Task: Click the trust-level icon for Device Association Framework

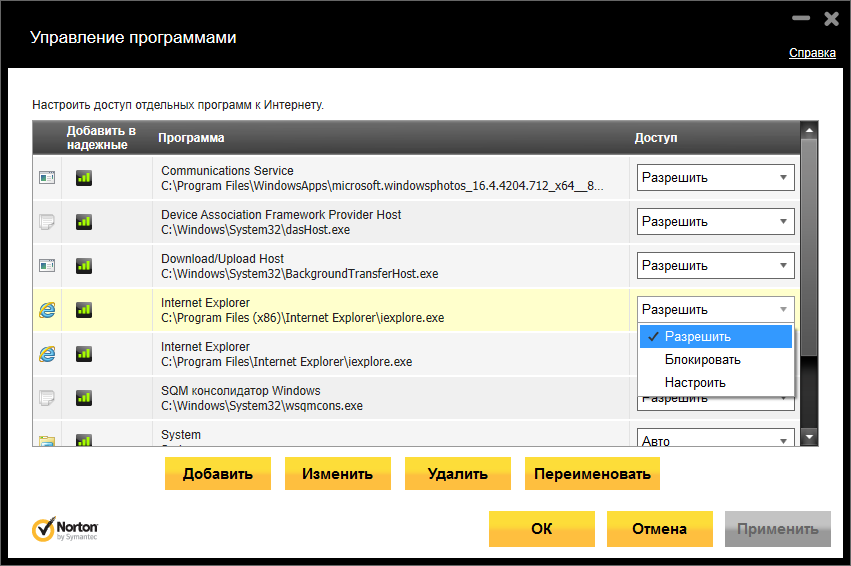Action: [x=84, y=221]
